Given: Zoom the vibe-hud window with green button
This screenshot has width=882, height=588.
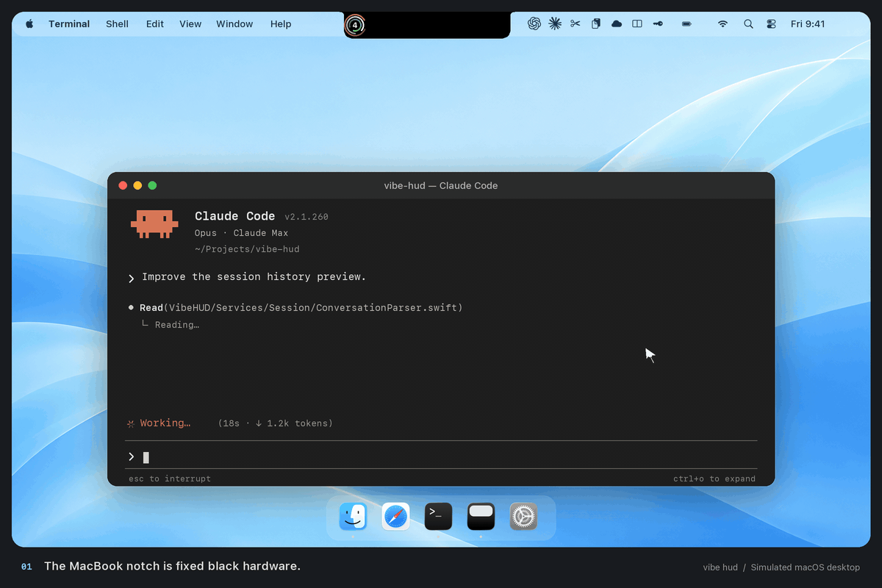Looking at the screenshot, I should [x=152, y=186].
